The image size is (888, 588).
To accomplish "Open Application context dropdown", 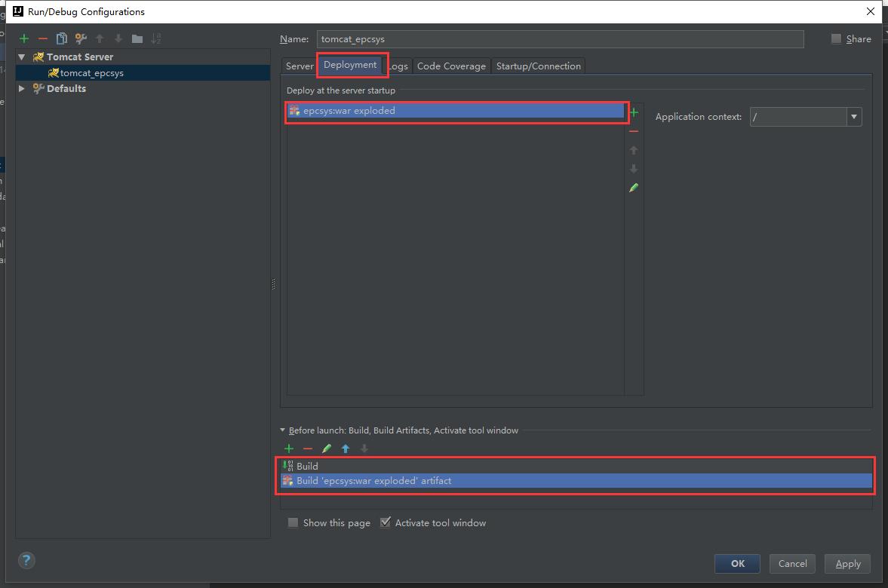I will pos(854,117).
